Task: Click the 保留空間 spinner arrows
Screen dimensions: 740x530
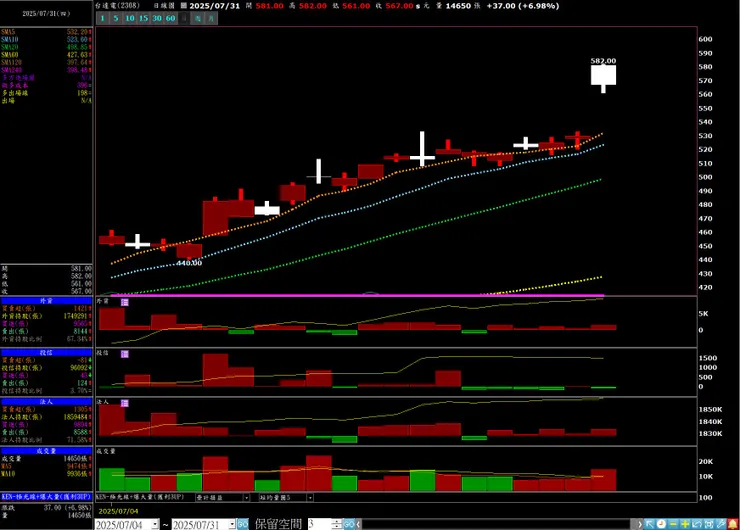Action: pyautogui.click(x=336, y=524)
